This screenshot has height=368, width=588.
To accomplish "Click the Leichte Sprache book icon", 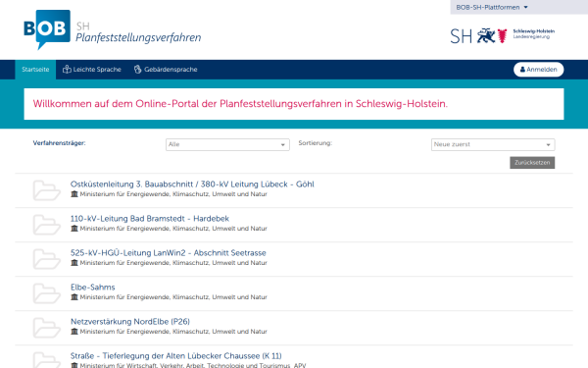I will tap(67, 69).
